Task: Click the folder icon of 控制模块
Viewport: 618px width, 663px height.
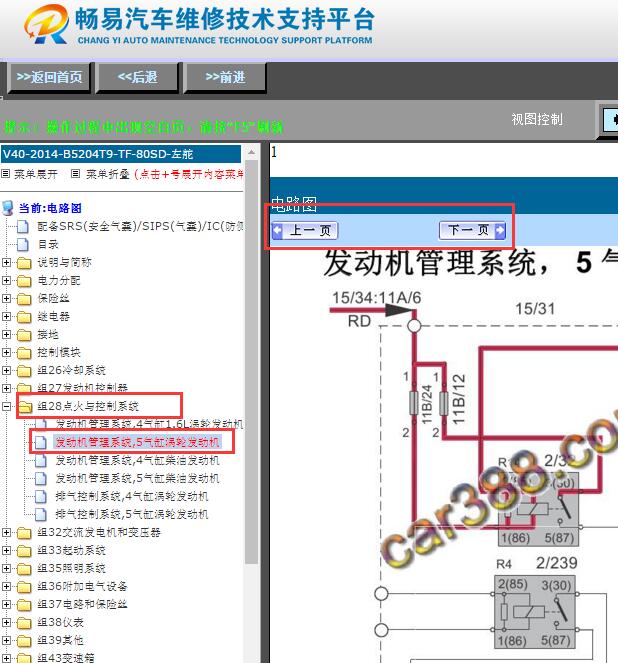Action: click(x=24, y=352)
